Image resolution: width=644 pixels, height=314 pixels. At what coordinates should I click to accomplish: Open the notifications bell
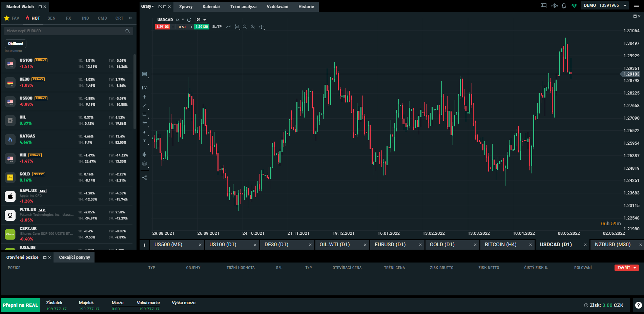click(x=564, y=6)
